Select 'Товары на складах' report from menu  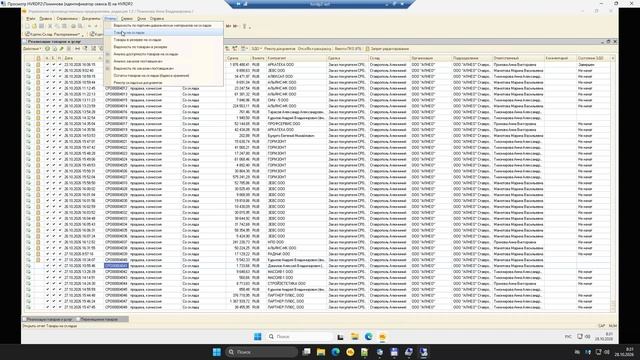pos(164,33)
